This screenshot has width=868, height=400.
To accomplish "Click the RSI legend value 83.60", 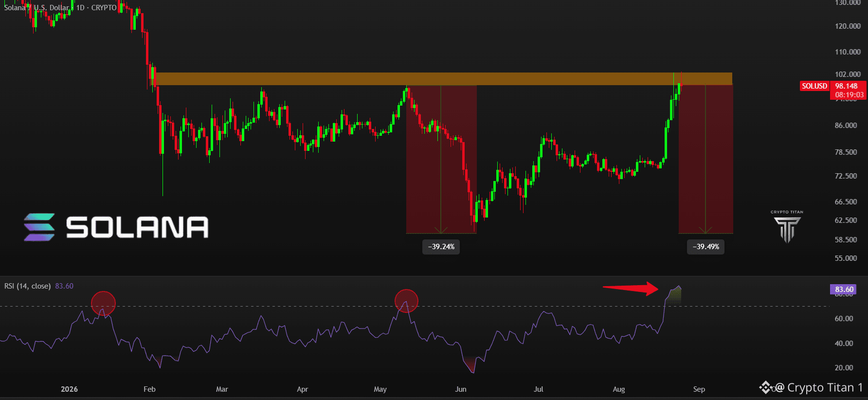I will pyautogui.click(x=64, y=286).
